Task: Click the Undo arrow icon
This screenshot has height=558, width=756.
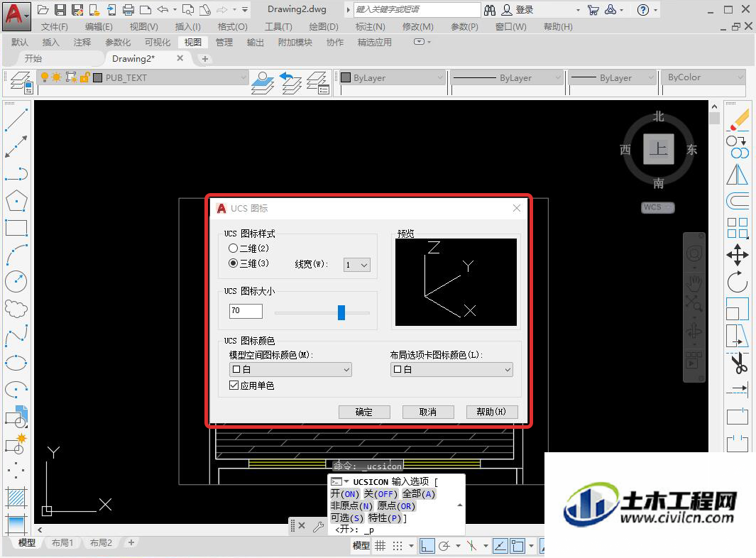Action: coord(163,10)
